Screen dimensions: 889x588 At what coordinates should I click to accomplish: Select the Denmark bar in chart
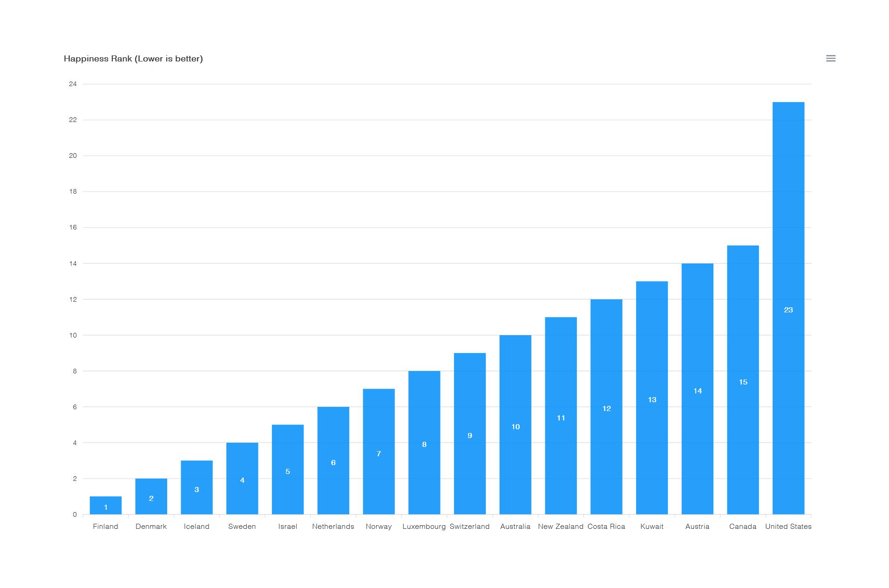151,496
